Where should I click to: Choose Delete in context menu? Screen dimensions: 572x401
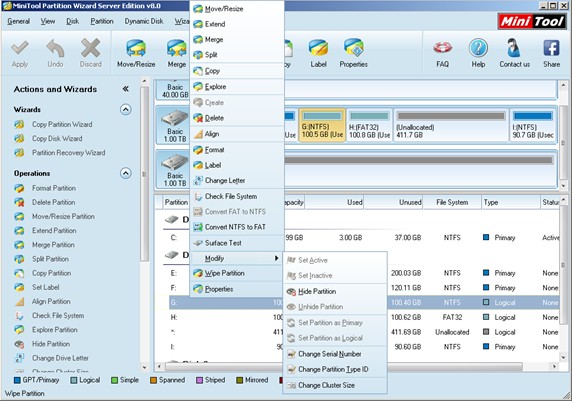click(x=237, y=118)
